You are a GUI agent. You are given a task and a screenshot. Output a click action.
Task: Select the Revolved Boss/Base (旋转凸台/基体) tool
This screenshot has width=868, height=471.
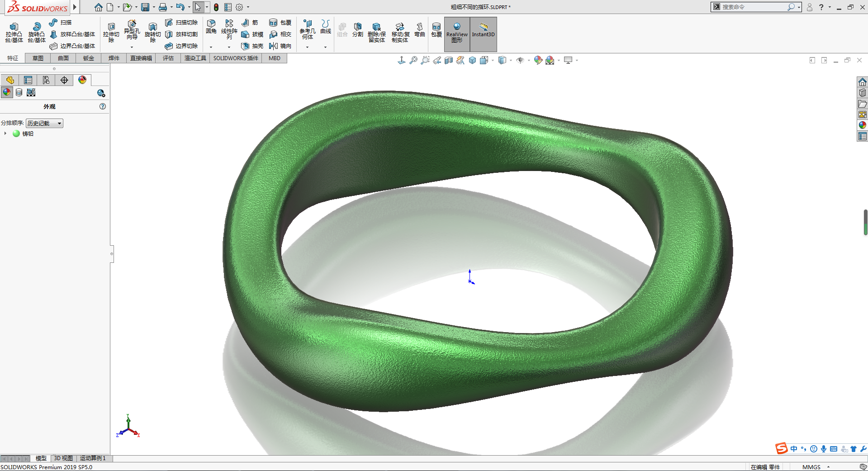click(37, 33)
